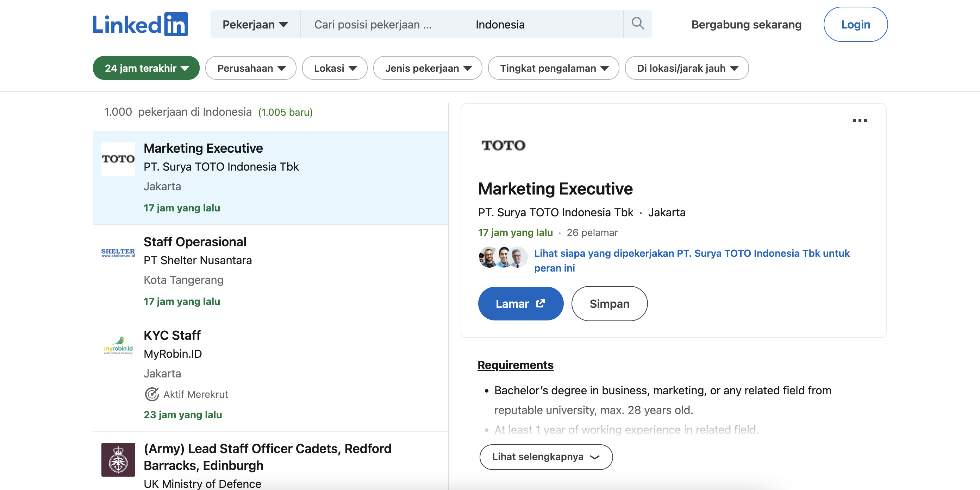Click the Login button
Image resolution: width=980 pixels, height=490 pixels.
[x=855, y=24]
